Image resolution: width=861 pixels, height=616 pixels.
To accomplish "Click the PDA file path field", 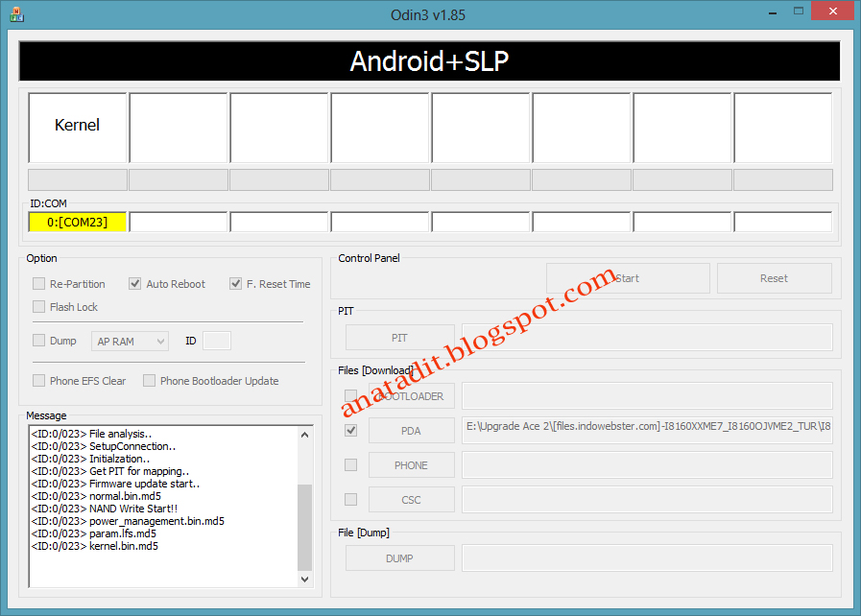I will coord(647,431).
